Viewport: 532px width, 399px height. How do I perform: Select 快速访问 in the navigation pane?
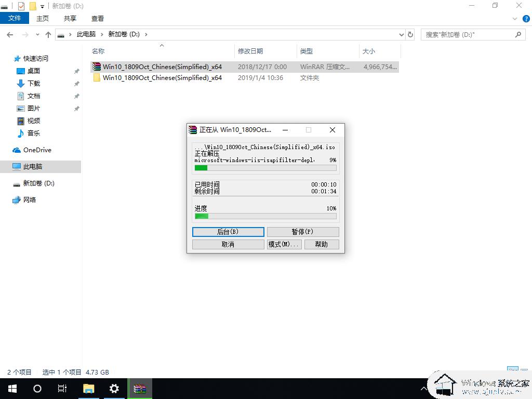tap(36, 58)
